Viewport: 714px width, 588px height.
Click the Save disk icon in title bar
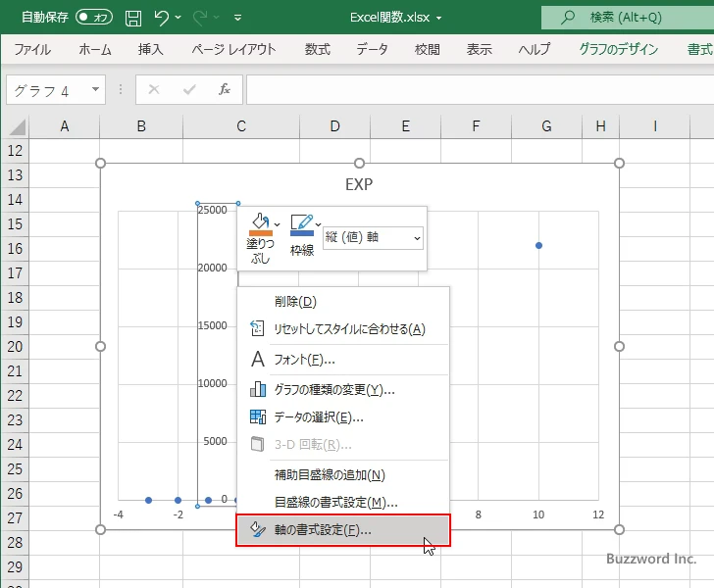[133, 18]
